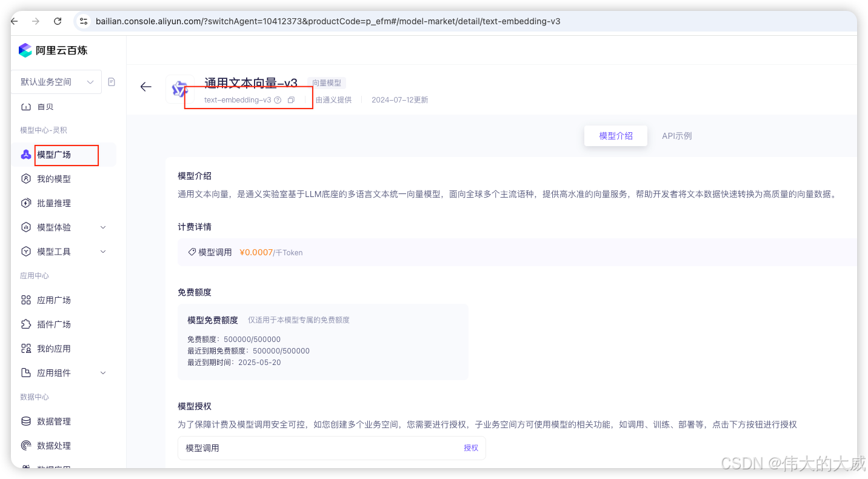Click the browser forward arrow

36,21
